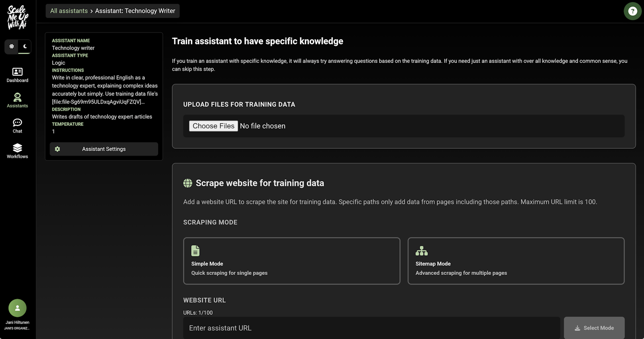
Task: Click the Simple Mode document icon
Action: (195, 251)
